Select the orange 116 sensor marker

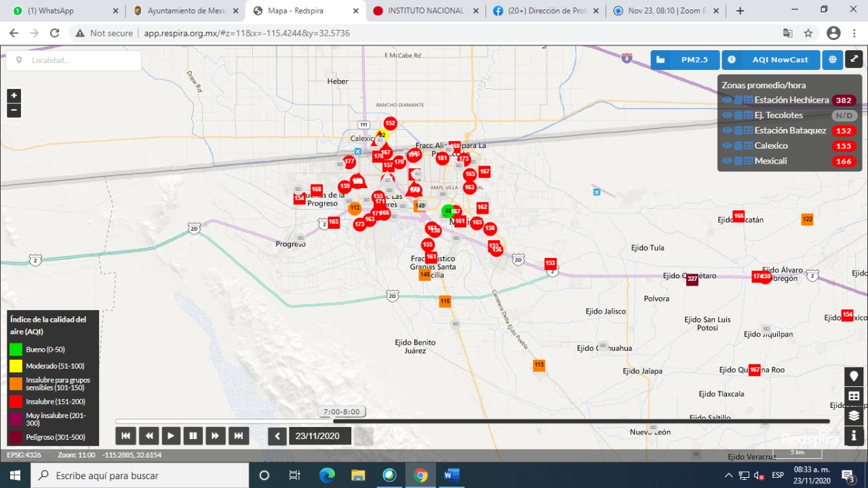point(445,301)
